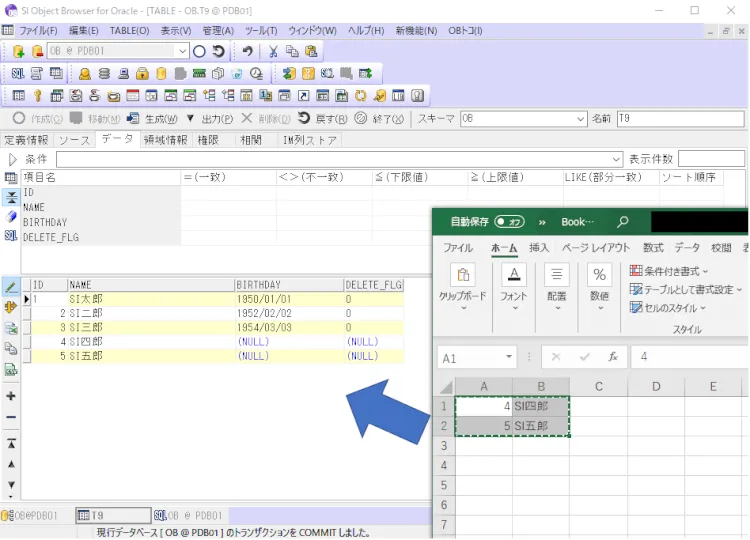Select the row header of SI三郎 record
The image size is (750, 540).
[27, 327]
